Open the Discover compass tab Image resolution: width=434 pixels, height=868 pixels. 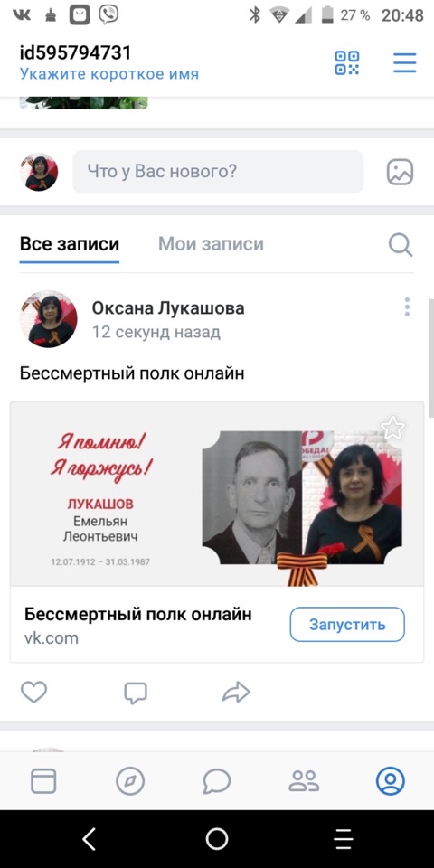[x=130, y=781]
